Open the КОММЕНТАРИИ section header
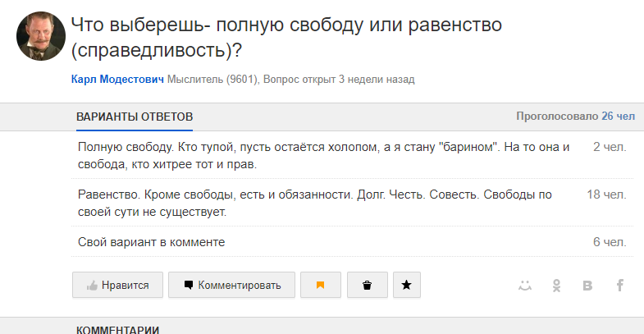 click(x=117, y=330)
